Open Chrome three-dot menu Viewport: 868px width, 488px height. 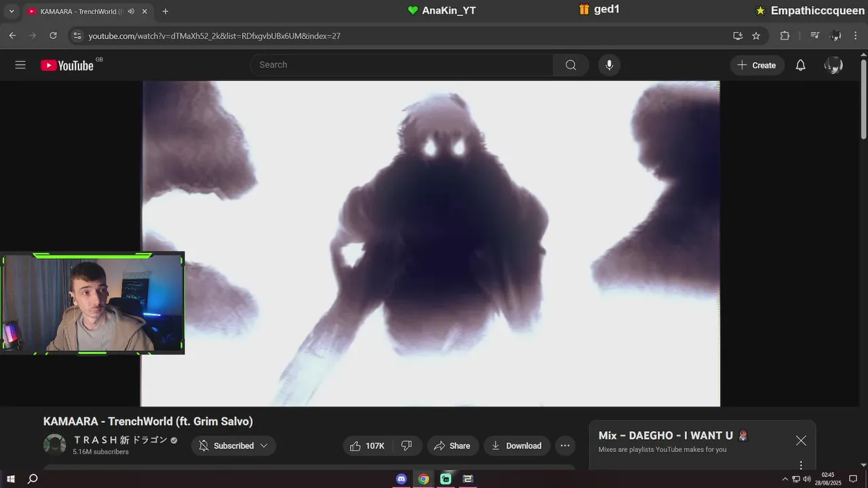click(x=856, y=35)
